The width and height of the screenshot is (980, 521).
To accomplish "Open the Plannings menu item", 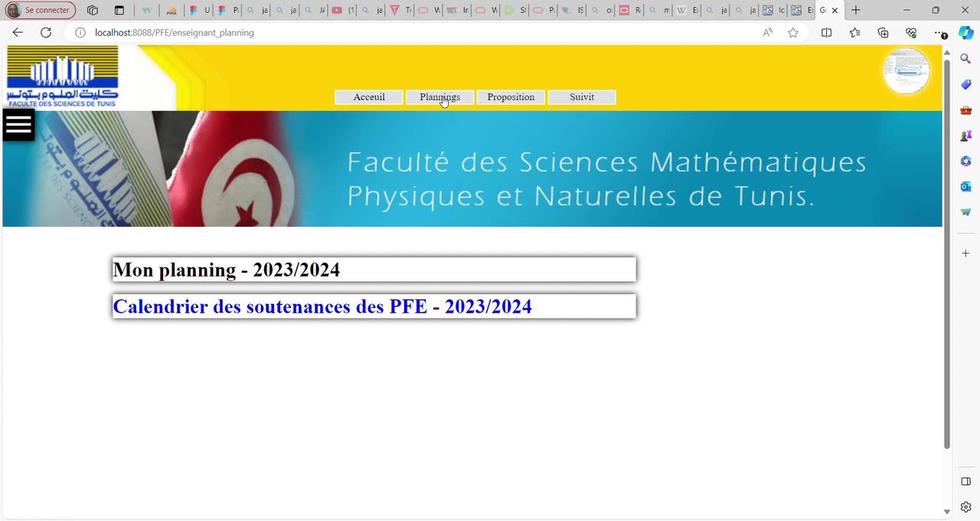I will point(439,97).
